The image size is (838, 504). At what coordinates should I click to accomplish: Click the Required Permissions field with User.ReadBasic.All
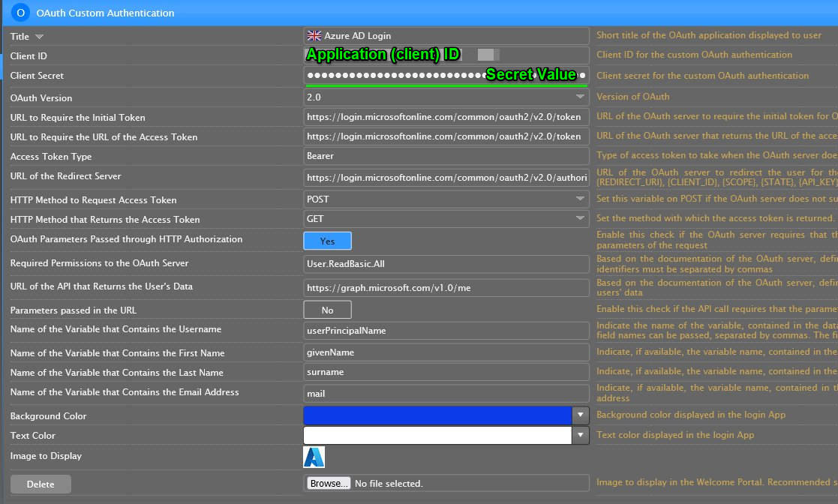[446, 263]
